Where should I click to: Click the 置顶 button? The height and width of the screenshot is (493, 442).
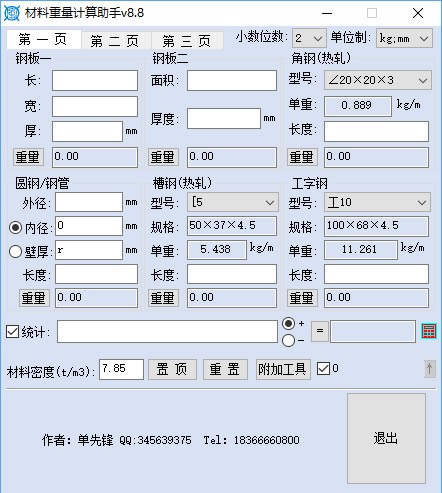[172, 369]
